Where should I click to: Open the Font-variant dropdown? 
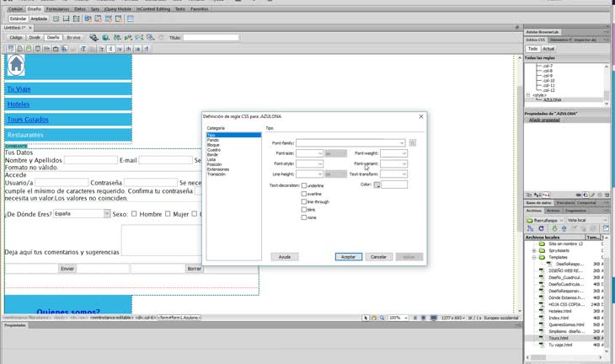[393, 163]
